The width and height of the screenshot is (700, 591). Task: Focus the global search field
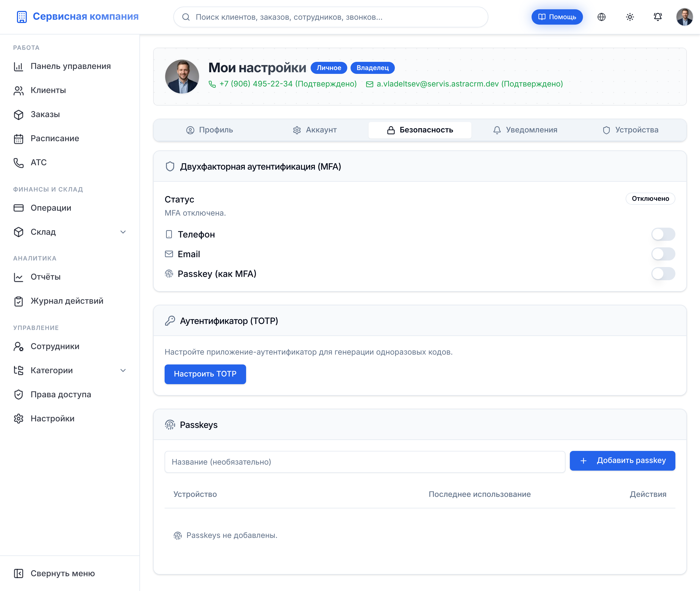(330, 17)
